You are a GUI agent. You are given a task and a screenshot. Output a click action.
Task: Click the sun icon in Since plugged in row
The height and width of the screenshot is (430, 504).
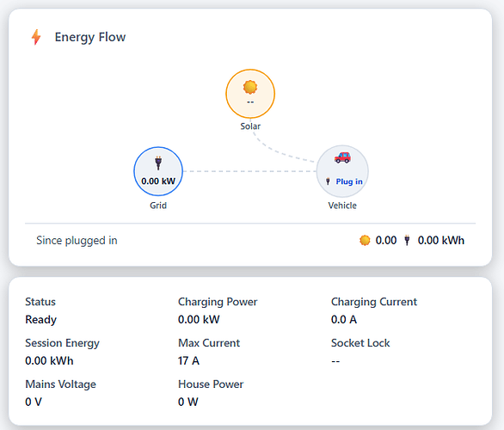pyautogui.click(x=365, y=241)
